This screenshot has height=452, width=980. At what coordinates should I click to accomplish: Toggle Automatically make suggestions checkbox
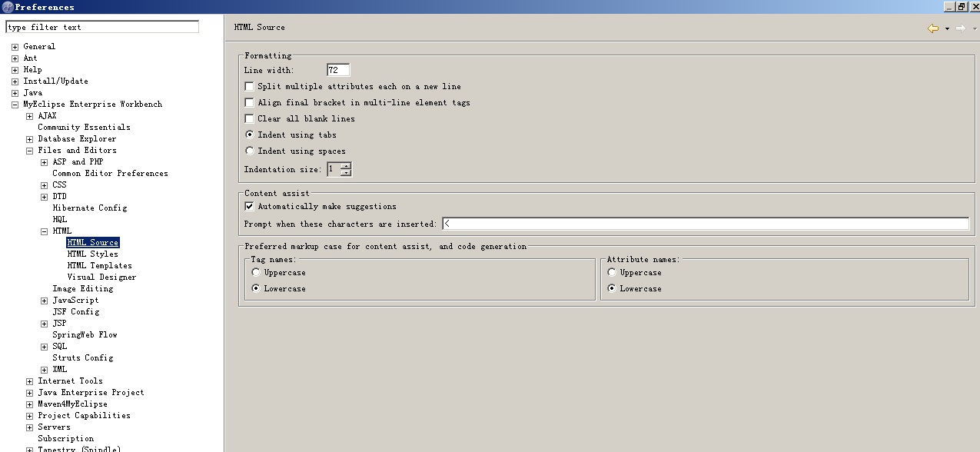[x=249, y=207]
